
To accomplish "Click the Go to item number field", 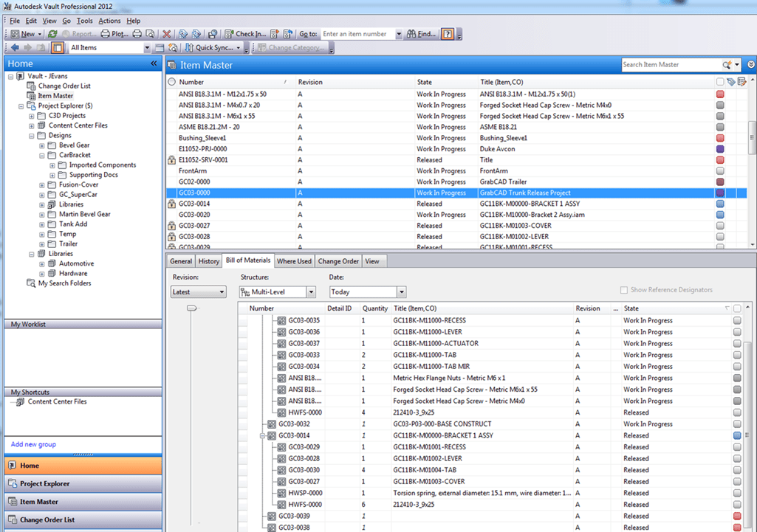I will (357, 34).
